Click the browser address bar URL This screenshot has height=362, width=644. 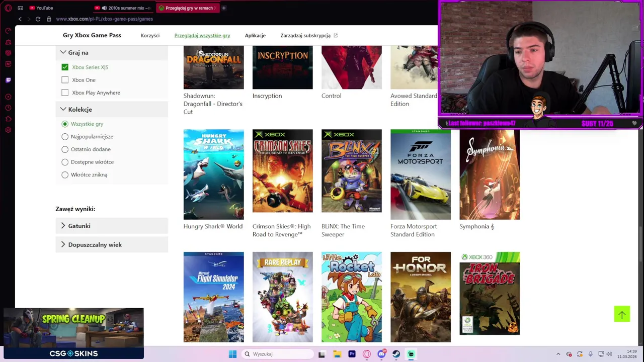[104, 19]
